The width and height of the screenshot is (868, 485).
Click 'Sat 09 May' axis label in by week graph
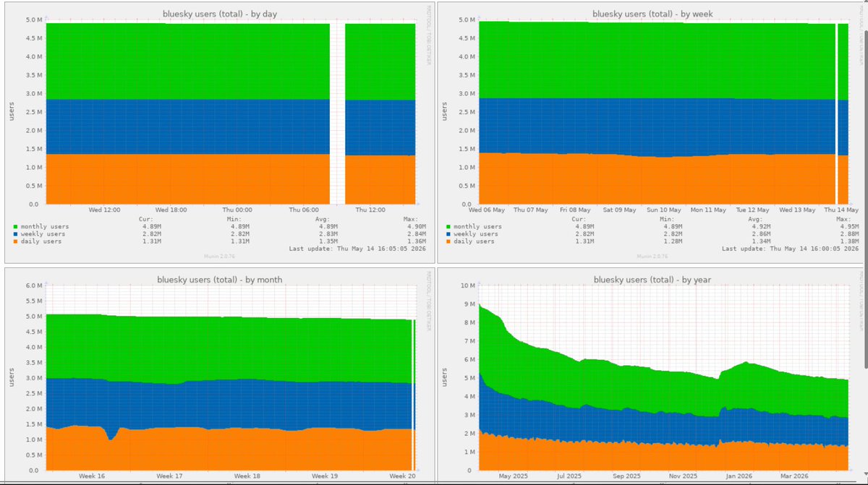pos(619,210)
